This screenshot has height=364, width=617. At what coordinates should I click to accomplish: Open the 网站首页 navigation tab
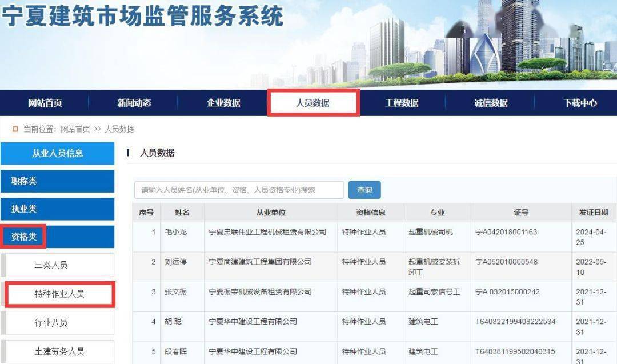point(45,103)
